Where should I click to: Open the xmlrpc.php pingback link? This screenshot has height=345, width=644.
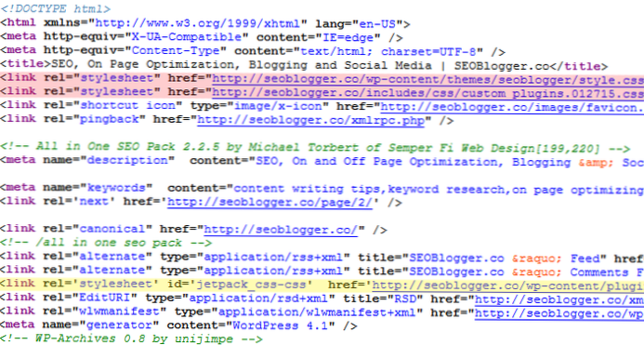310,121
